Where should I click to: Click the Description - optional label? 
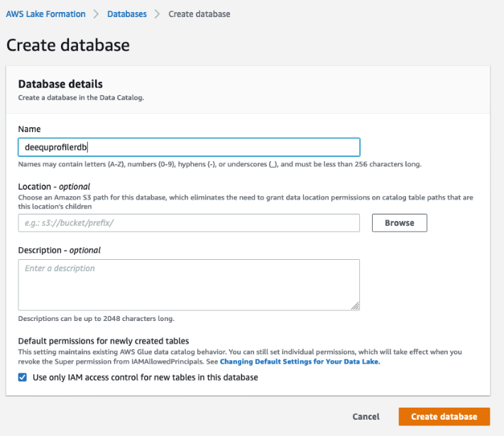pos(59,250)
